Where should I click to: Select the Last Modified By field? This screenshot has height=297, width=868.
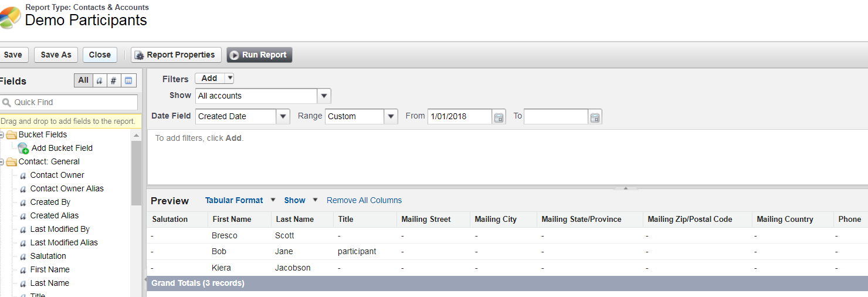pos(60,229)
